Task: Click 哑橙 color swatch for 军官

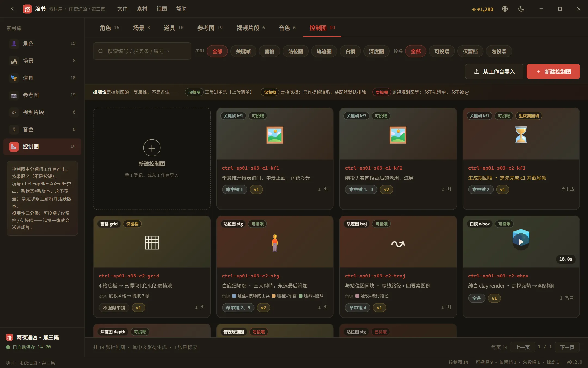Action: (x=274, y=296)
